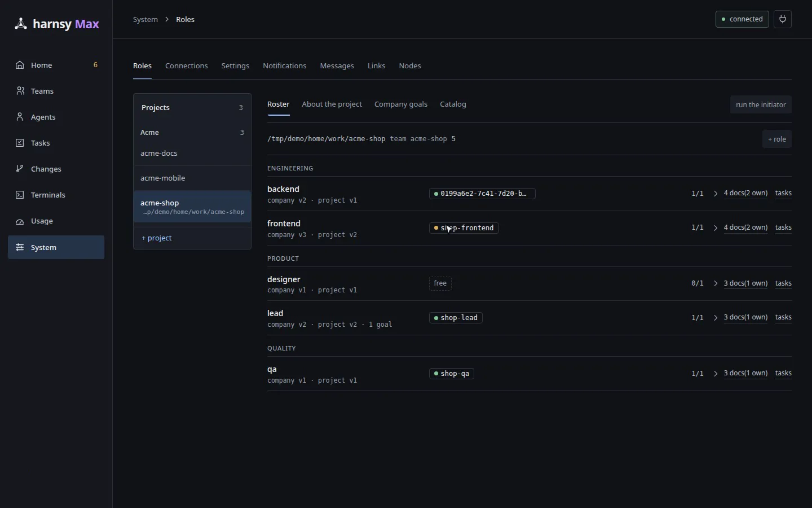The width and height of the screenshot is (812, 508).
Task: Click the free slot badge for designer
Action: 440,283
